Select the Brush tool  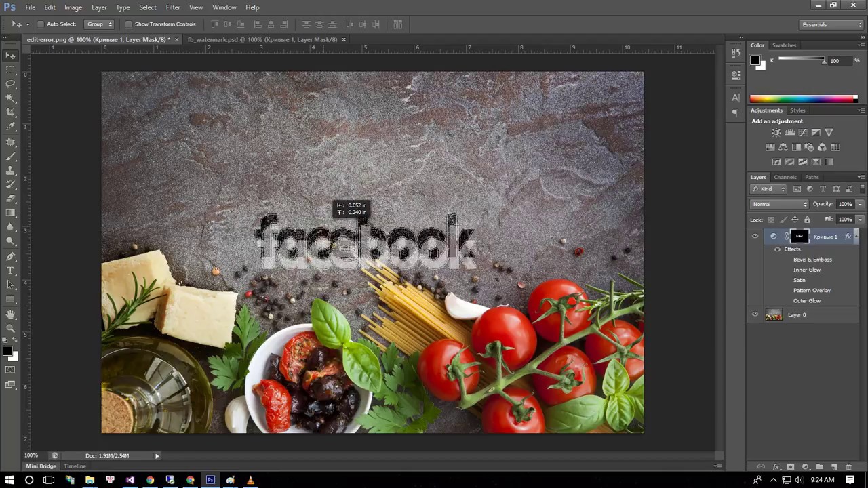tap(11, 157)
